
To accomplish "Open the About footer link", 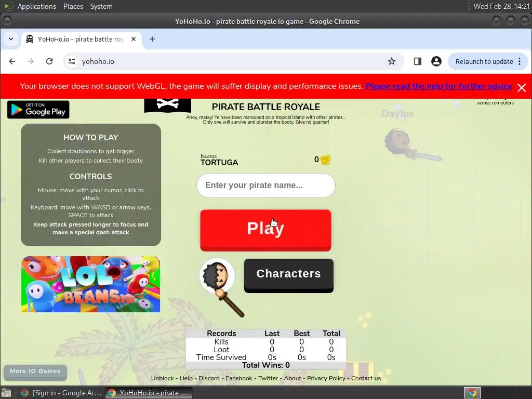I will click(x=292, y=378).
